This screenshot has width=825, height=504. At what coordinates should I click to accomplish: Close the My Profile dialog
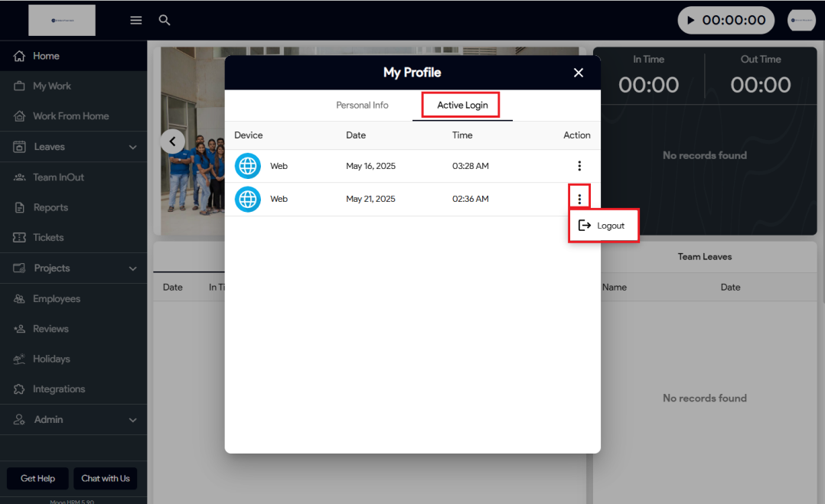pos(579,73)
